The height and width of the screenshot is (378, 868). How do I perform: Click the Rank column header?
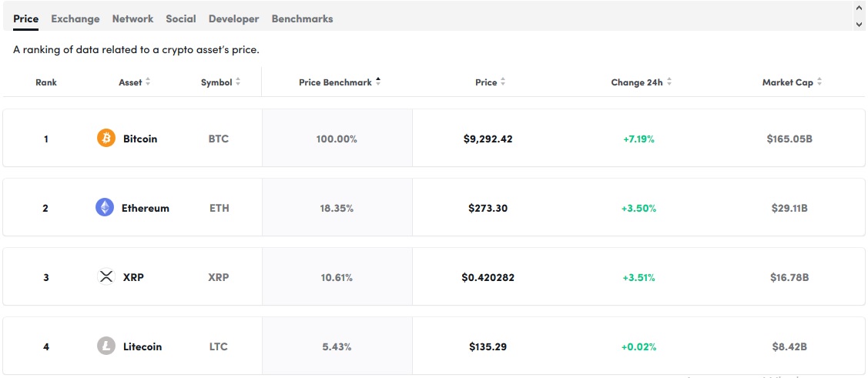[46, 82]
